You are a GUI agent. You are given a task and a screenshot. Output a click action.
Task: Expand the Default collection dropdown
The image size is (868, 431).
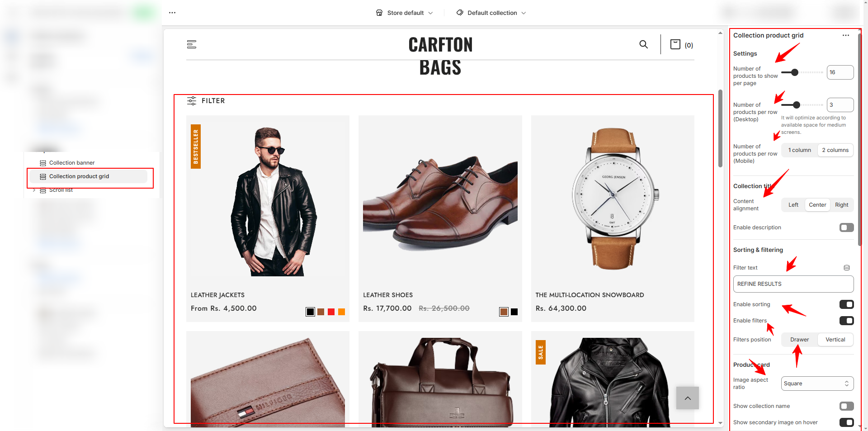click(491, 13)
